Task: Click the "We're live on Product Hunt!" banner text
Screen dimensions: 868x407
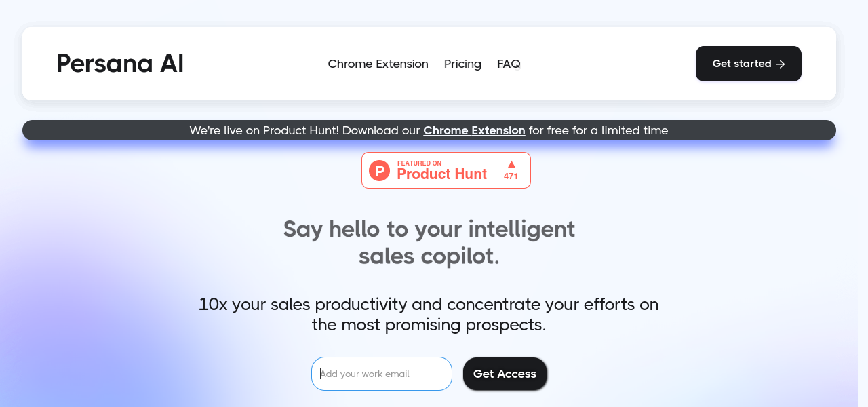Action: pyautogui.click(x=264, y=130)
